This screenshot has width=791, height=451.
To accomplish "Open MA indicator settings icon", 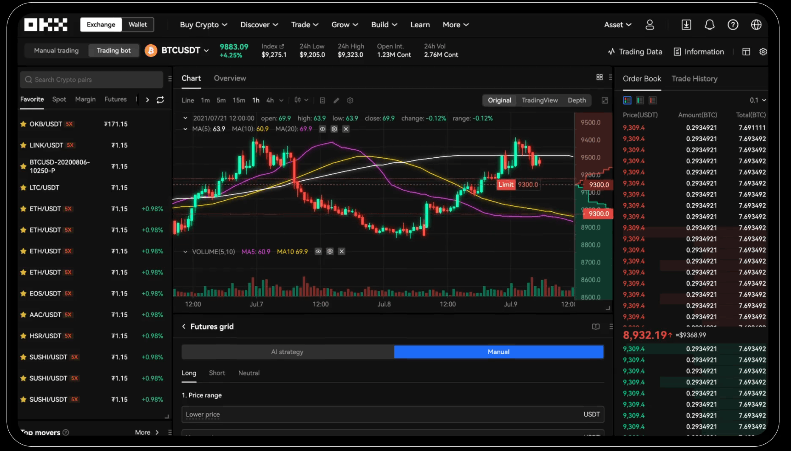I will tap(334, 129).
